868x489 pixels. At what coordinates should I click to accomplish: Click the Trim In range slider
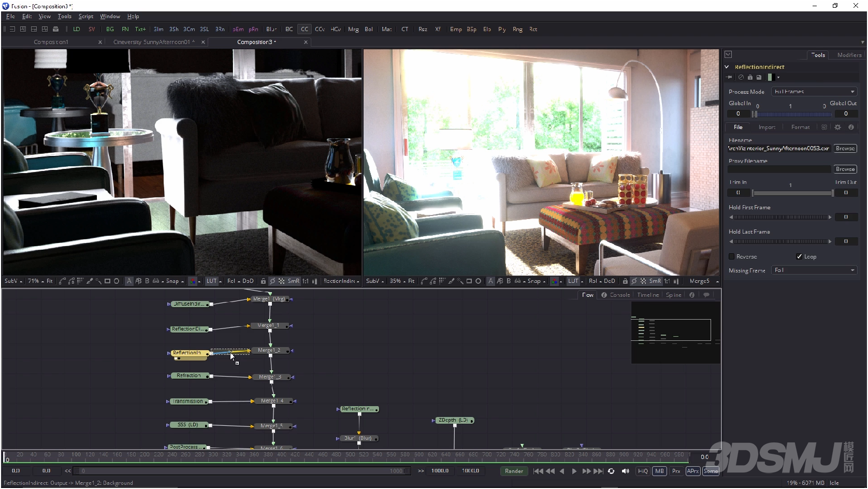point(792,193)
